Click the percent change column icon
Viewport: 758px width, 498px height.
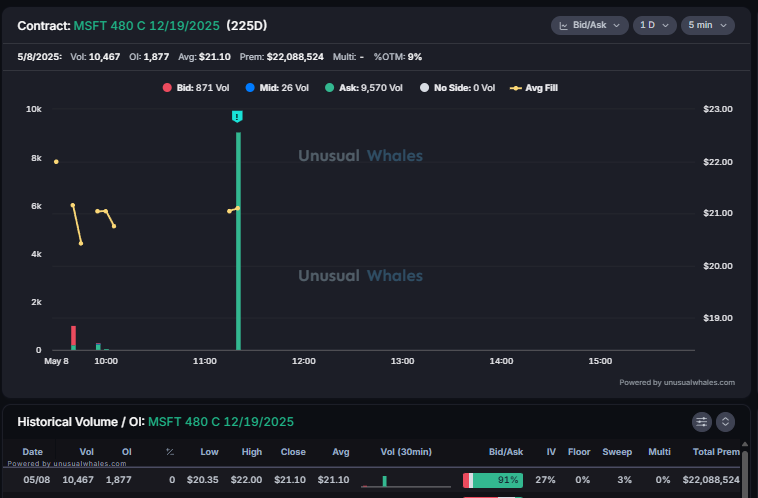170,452
